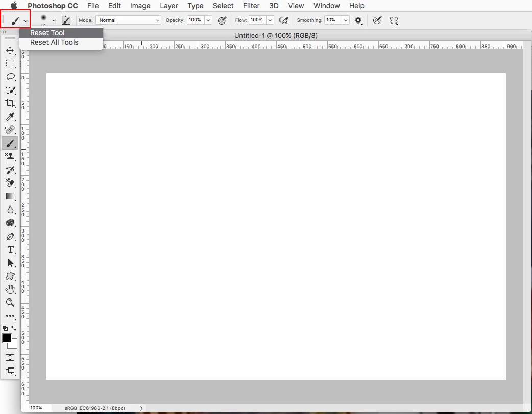Viewport: 532px width, 414px height.
Task: Enable airbrush-style build-up effects
Action: (284, 20)
